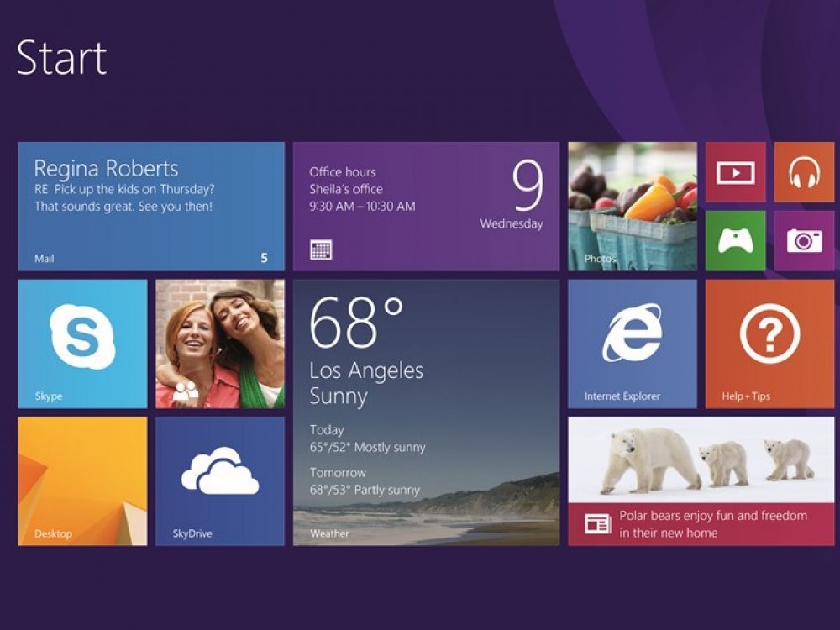840x630 pixels.
Task: Click the 'Start' heading
Action: click(x=61, y=57)
